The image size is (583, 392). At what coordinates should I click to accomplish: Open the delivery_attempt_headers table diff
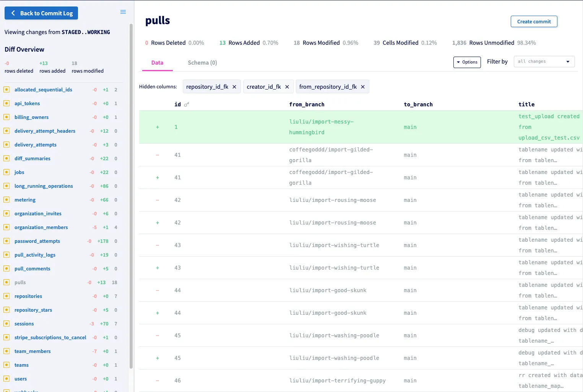point(45,131)
